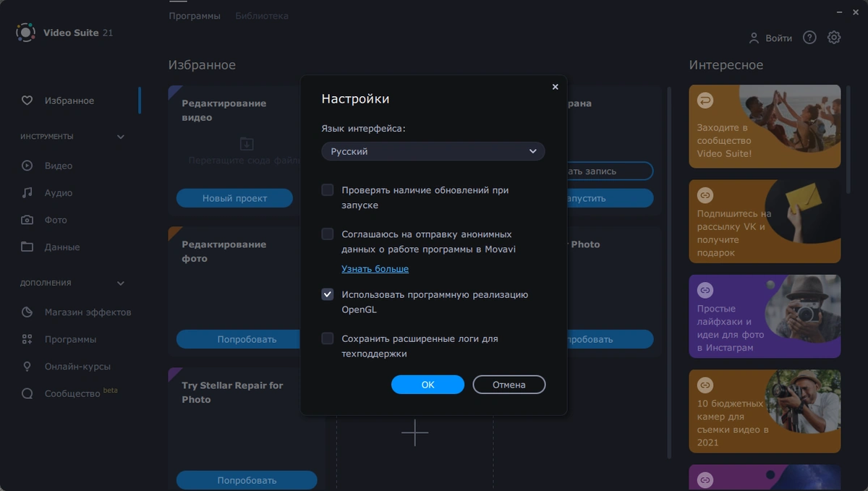868x491 pixels.
Task: Check Соглашаюсь на отправку анонимных данных
Action: tap(328, 234)
